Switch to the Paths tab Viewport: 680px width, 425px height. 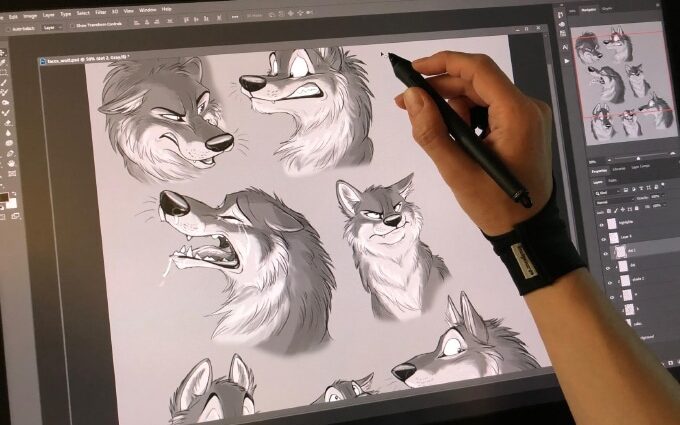click(612, 180)
